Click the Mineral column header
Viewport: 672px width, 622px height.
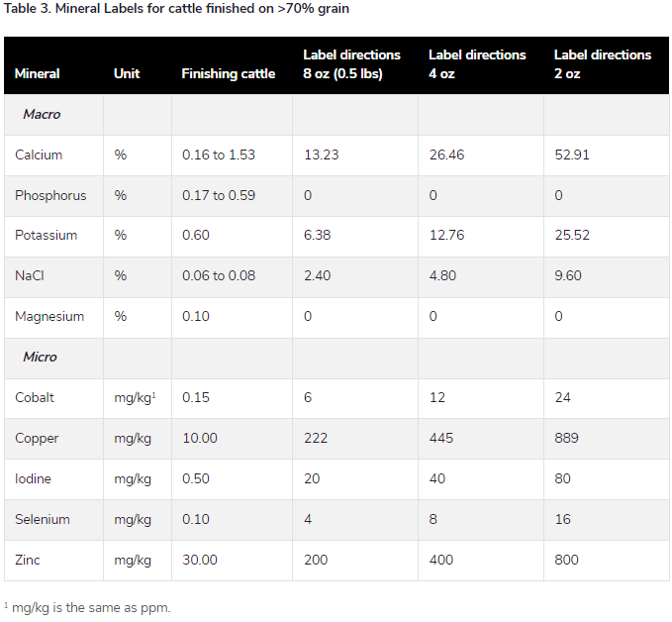click(38, 74)
